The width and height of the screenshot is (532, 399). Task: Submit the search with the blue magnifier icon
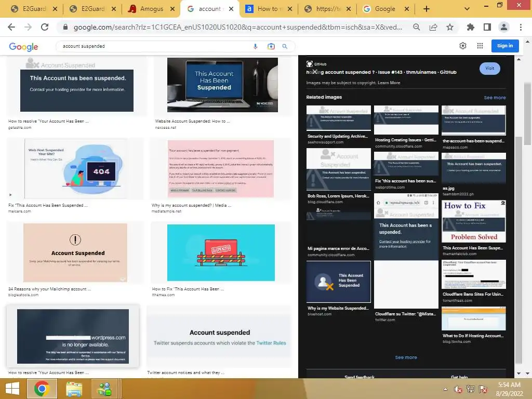285,46
